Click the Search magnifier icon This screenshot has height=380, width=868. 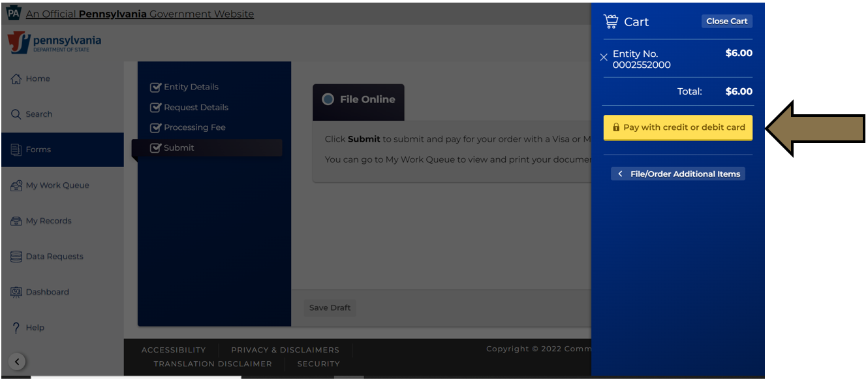[x=16, y=114]
